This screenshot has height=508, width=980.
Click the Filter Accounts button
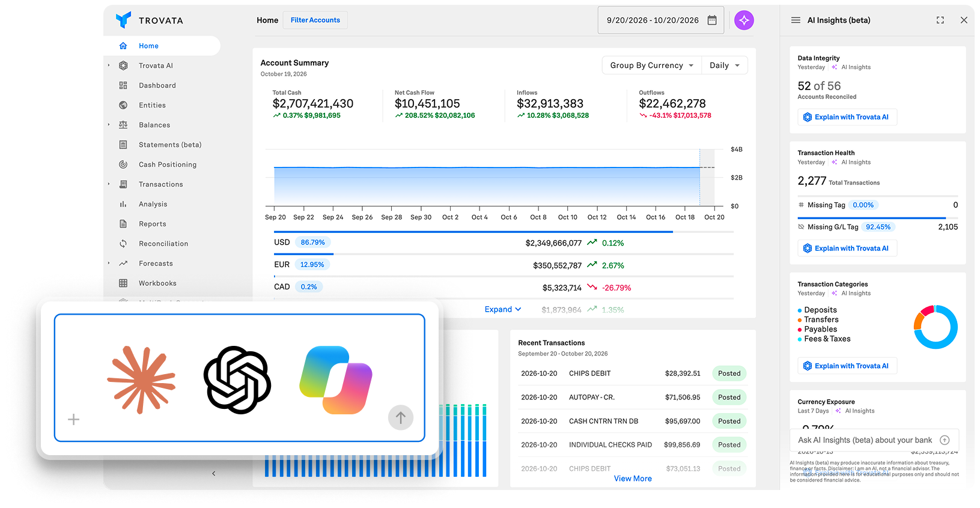click(315, 20)
